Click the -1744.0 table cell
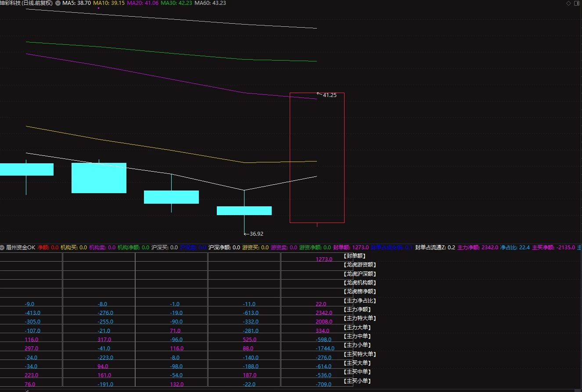 (325, 349)
